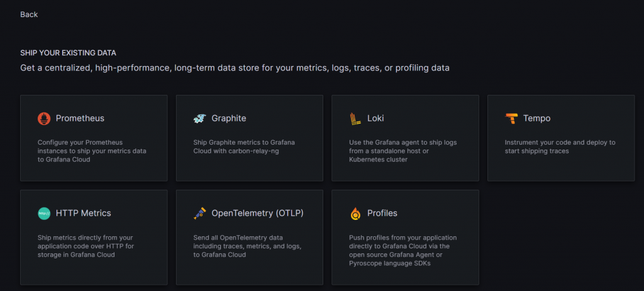Open the OpenTelemetry (OTLP) heading
644x291 pixels.
tap(257, 213)
